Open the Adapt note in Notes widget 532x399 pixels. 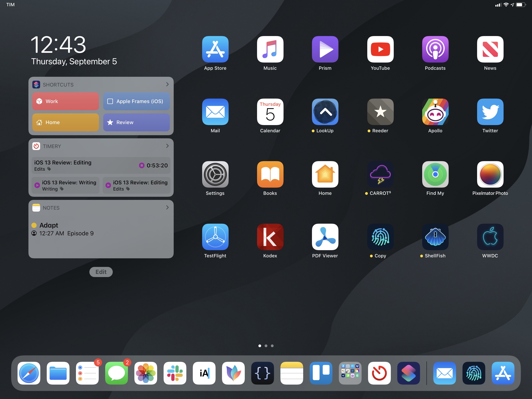coord(101,229)
